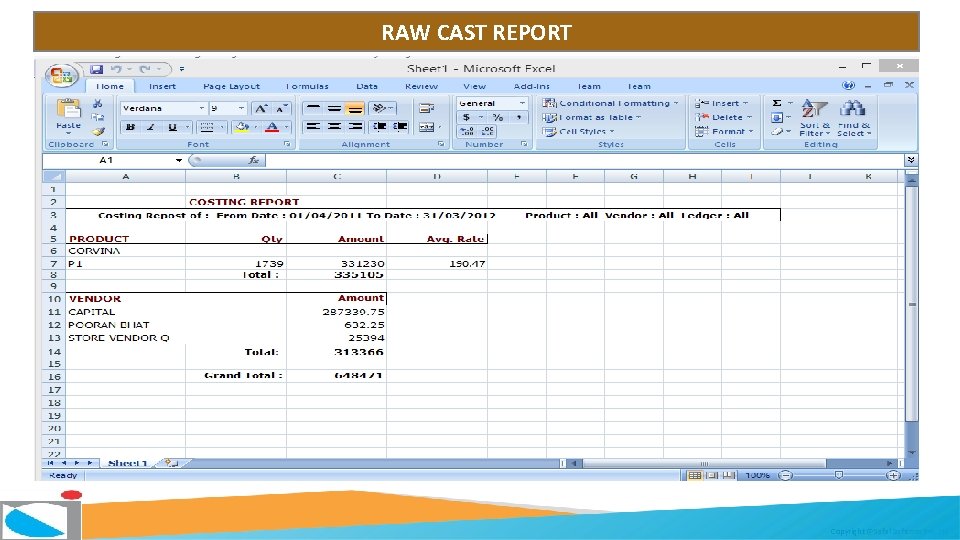Switch to the Review tab

[x=421, y=86]
